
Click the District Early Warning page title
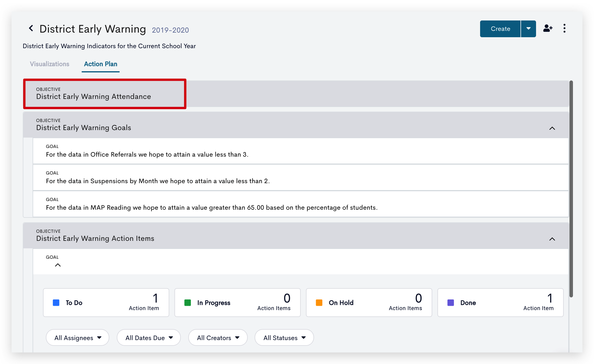click(93, 29)
